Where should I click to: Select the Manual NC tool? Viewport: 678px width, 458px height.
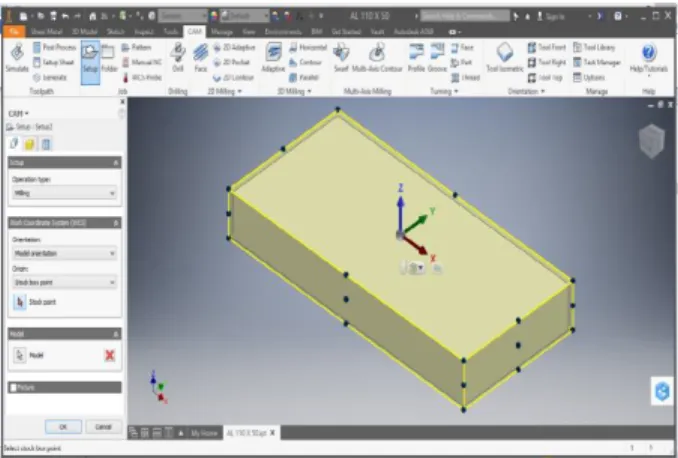pos(141,62)
